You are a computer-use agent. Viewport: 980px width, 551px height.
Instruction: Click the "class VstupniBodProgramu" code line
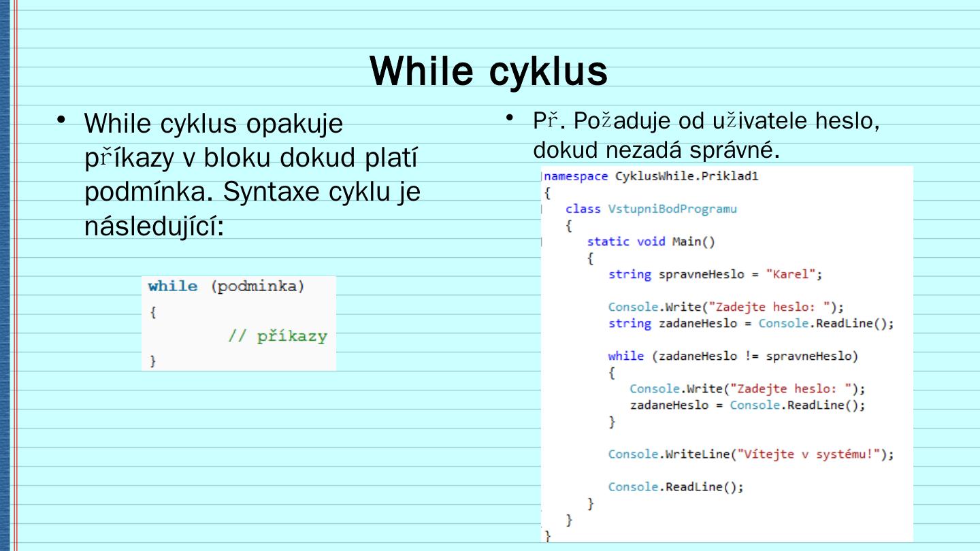coord(651,209)
